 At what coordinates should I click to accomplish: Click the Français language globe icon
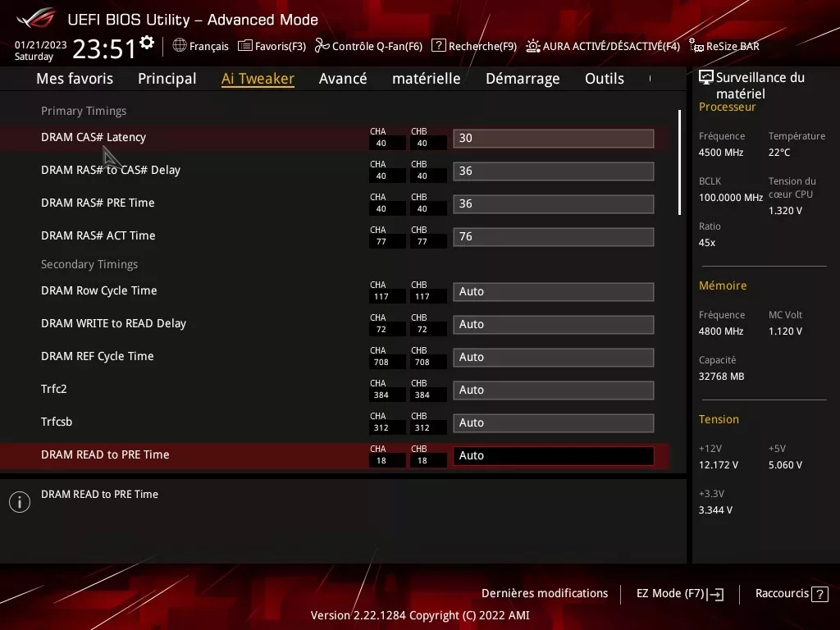click(x=180, y=46)
